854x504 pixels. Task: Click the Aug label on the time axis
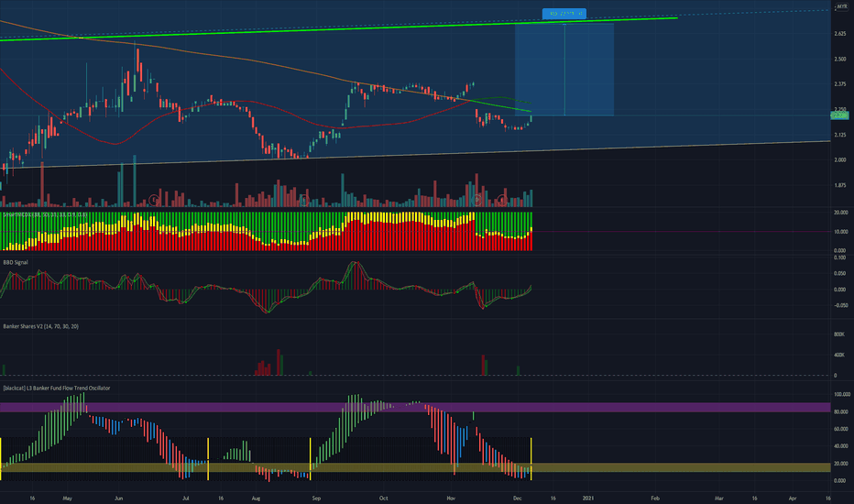(256, 498)
